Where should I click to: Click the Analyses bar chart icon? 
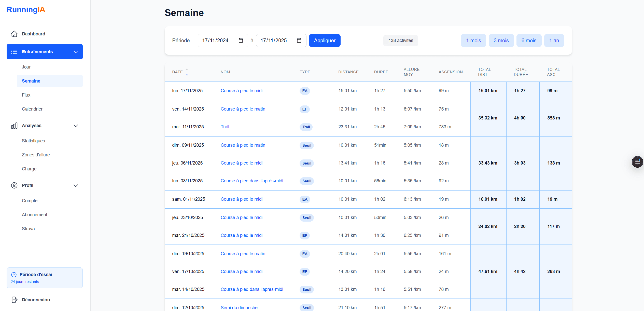[14, 126]
